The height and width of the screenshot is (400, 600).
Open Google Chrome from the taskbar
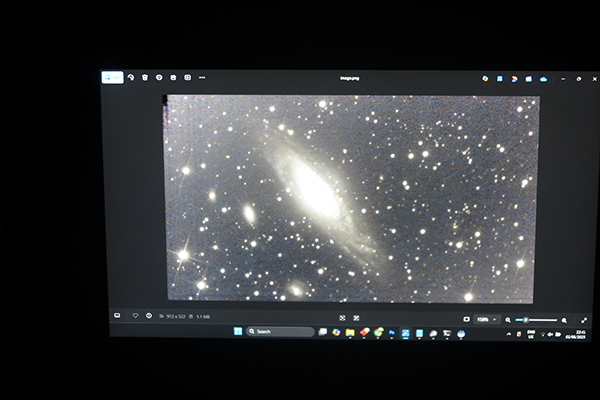point(378,333)
